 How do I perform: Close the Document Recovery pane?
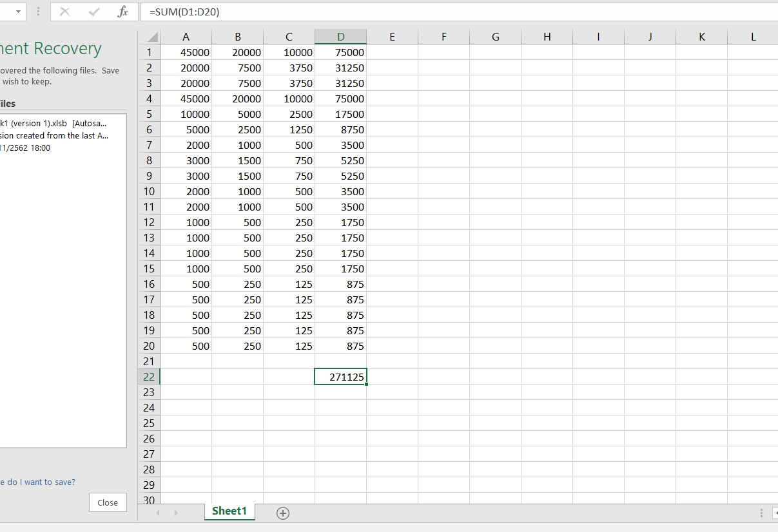(107, 502)
